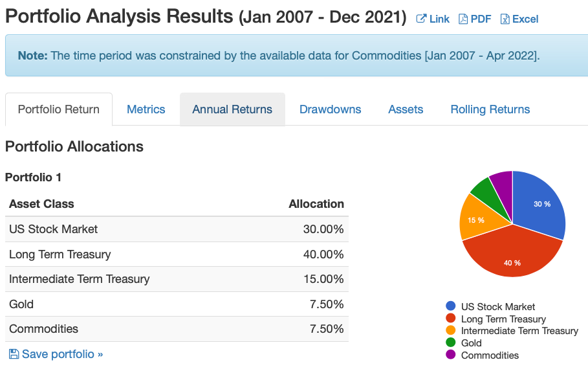The width and height of the screenshot is (588, 371).
Task: Open the Annual Returns tab
Action: click(x=232, y=109)
